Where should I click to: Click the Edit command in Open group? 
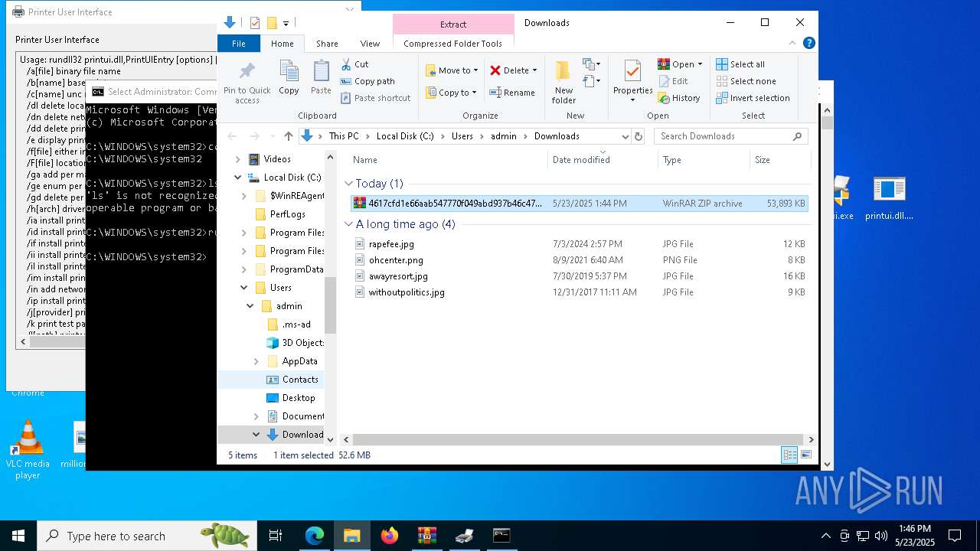673,81
